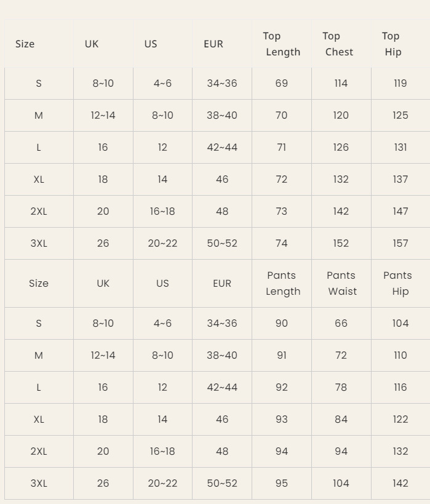Select the top hip value 119
Screen dimensions: 430x504
400,83
